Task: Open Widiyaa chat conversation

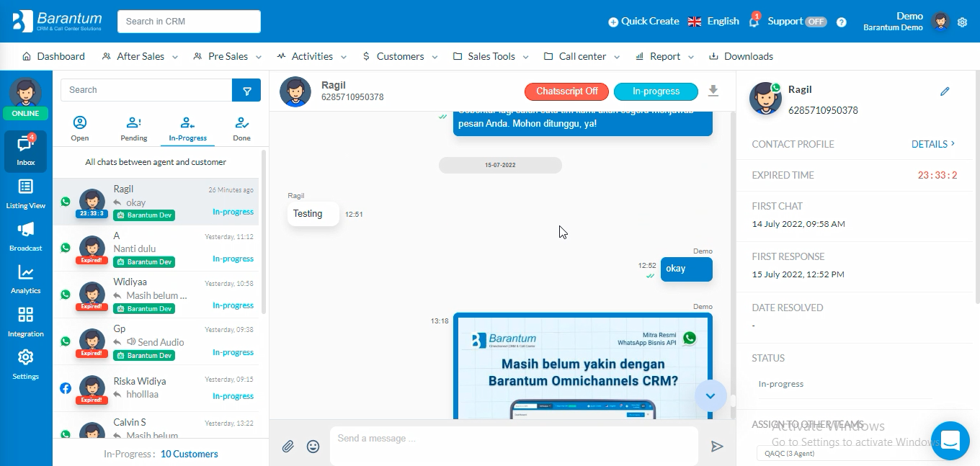Action: tap(156, 295)
